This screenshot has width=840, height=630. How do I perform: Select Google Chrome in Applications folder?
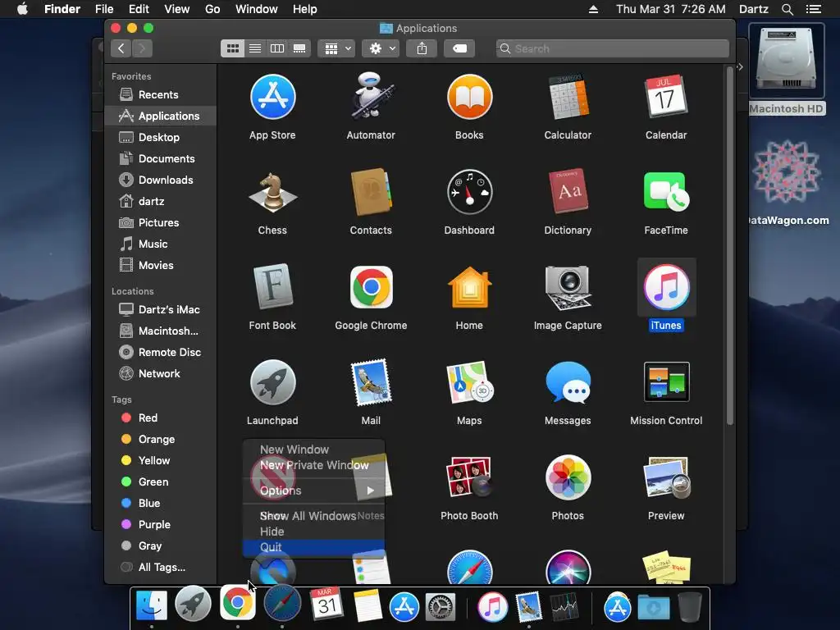371,287
